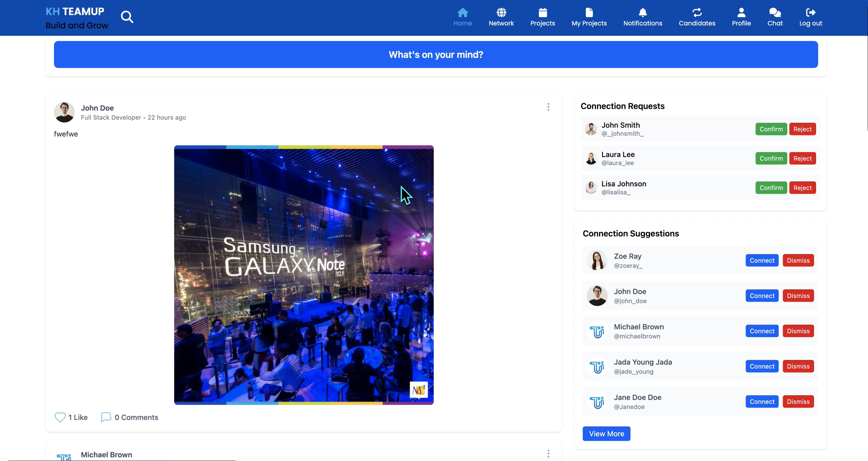Reject John Smith's connection request

pos(802,129)
